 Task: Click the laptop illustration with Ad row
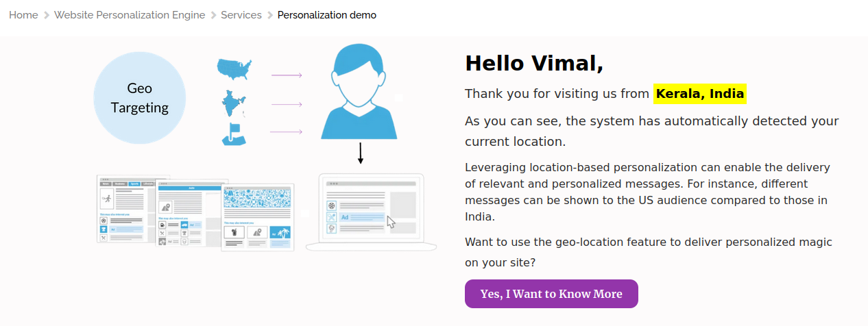click(x=370, y=212)
